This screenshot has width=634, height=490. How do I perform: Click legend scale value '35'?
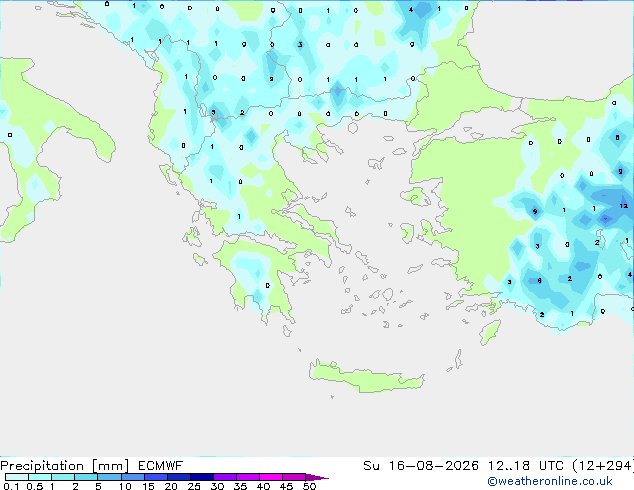[240, 486]
